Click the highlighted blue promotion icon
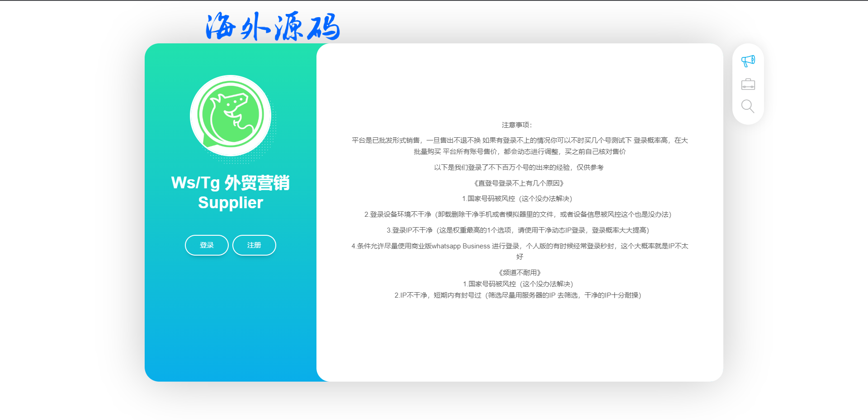Viewport: 868px width, 420px height. click(748, 61)
